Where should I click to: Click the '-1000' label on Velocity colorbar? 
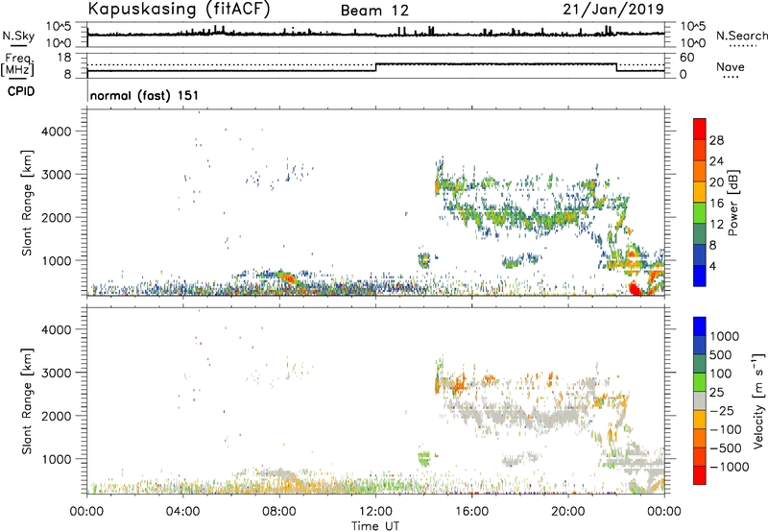point(730,467)
